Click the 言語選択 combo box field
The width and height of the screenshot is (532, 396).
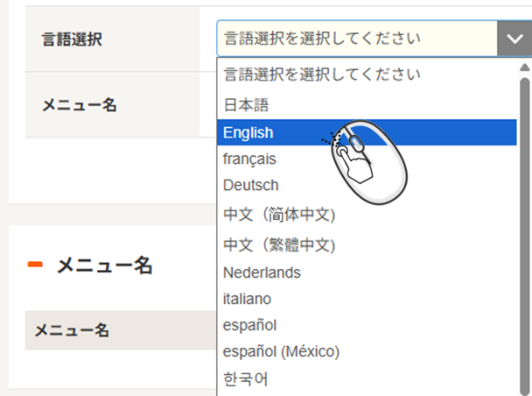click(356, 39)
